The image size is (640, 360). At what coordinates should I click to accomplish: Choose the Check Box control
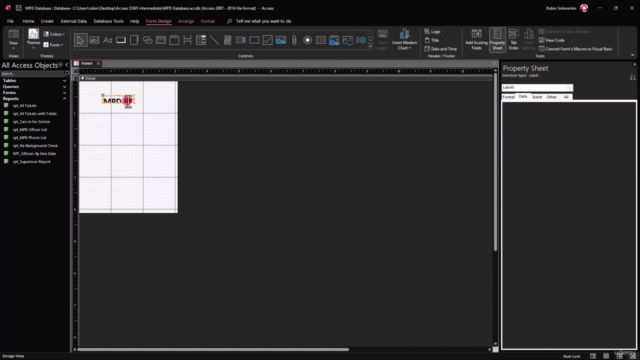[267, 40]
